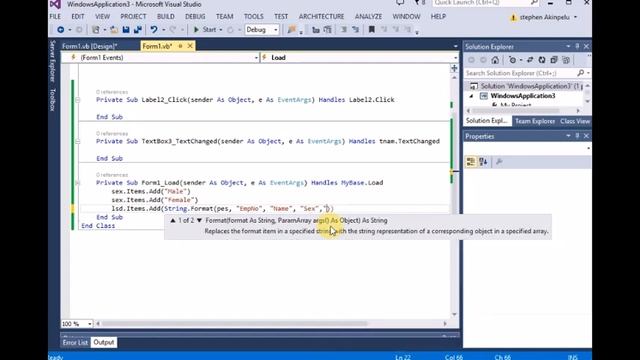Click the Open File folder icon

(x=114, y=29)
